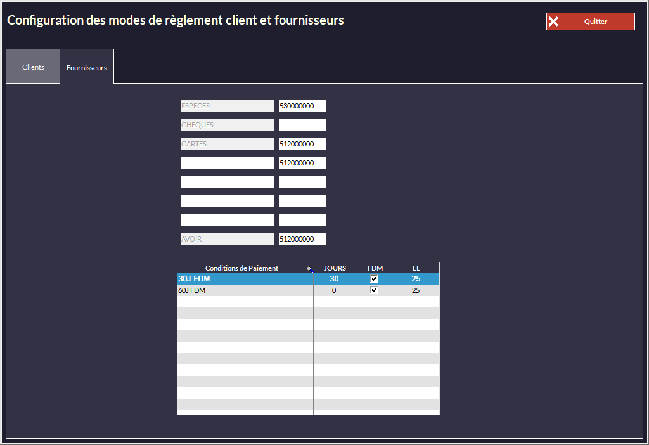Click the JOURS column header
The width and height of the screenshot is (649, 445).
coord(334,268)
